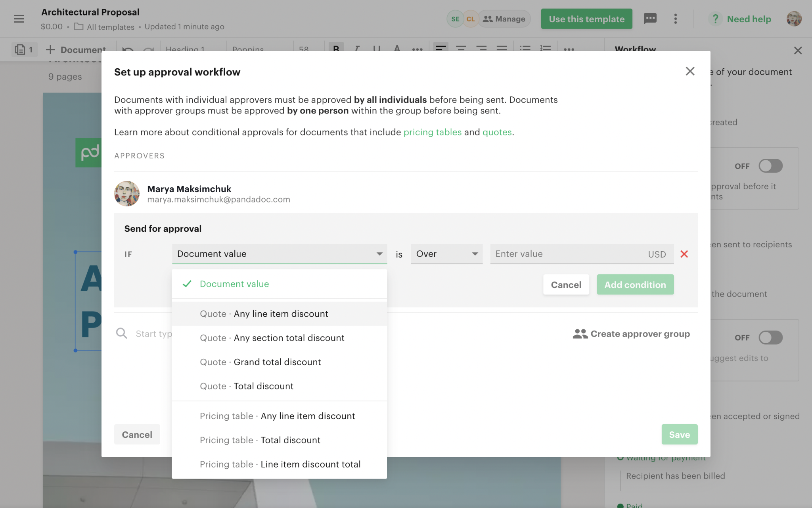Viewport: 812px width, 508px height.
Task: Toggle the approval workflow OFF switch
Action: point(770,166)
